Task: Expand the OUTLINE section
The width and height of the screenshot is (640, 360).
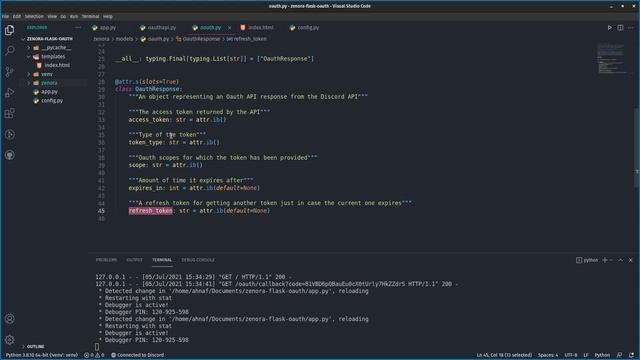Action: [x=36, y=347]
